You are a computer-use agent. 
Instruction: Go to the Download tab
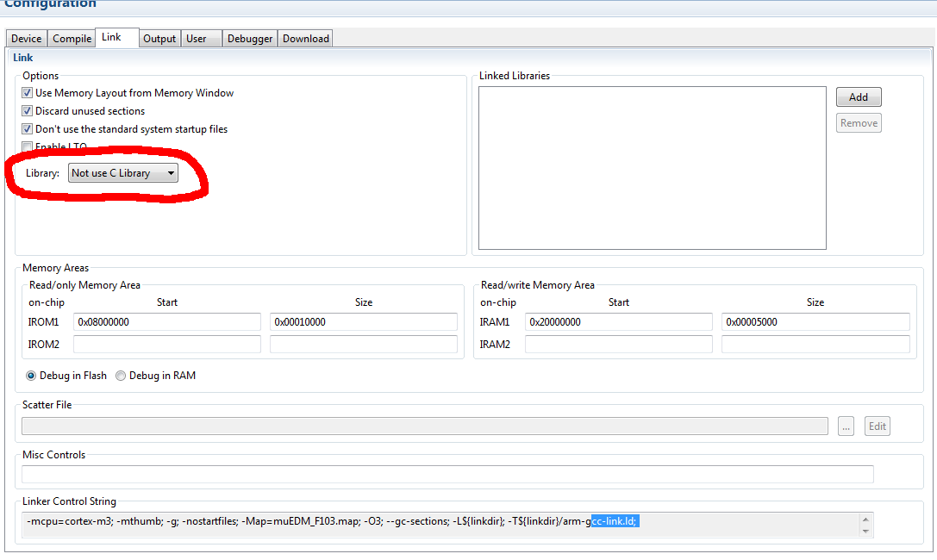point(305,38)
